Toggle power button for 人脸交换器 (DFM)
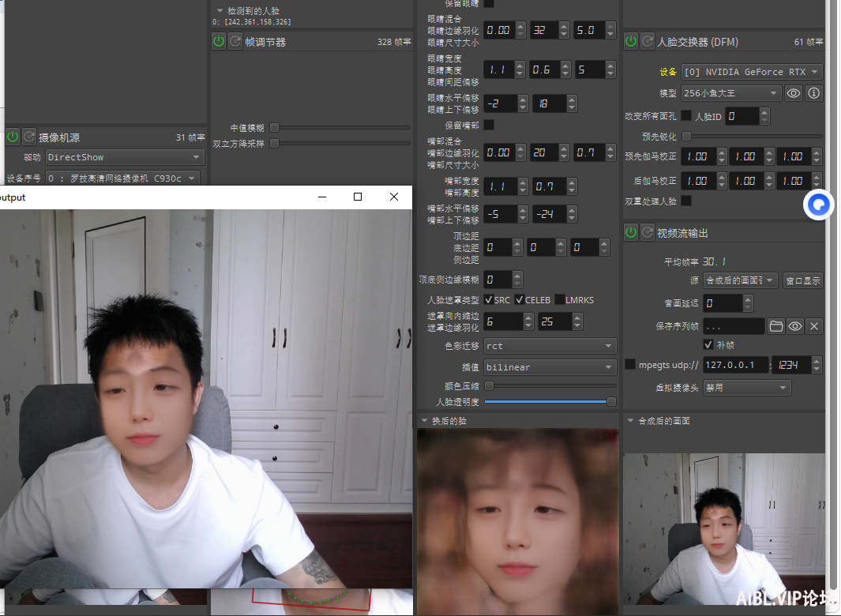Viewport: 841px width, 616px height. (631, 41)
